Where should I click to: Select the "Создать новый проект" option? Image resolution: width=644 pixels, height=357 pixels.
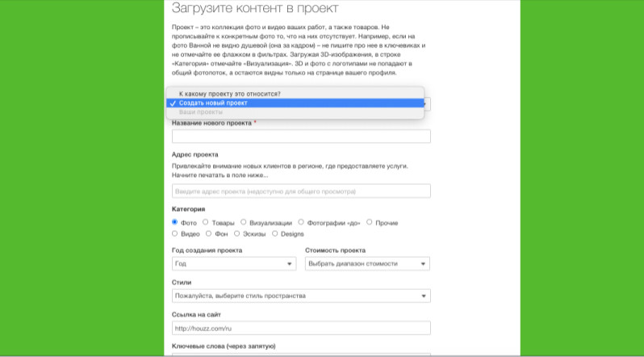click(213, 103)
